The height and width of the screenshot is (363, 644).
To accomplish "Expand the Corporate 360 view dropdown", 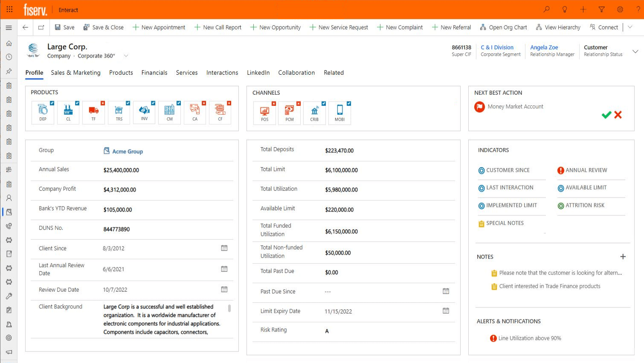I will (x=126, y=55).
